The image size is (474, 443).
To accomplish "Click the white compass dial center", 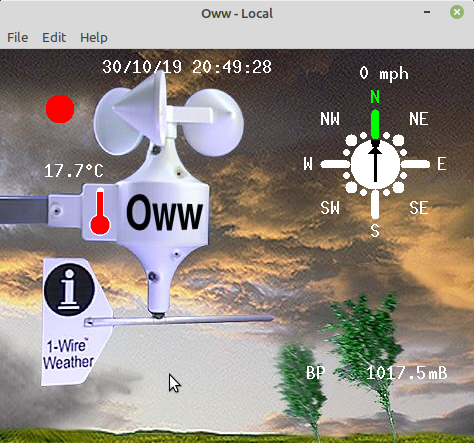I will 375,163.
